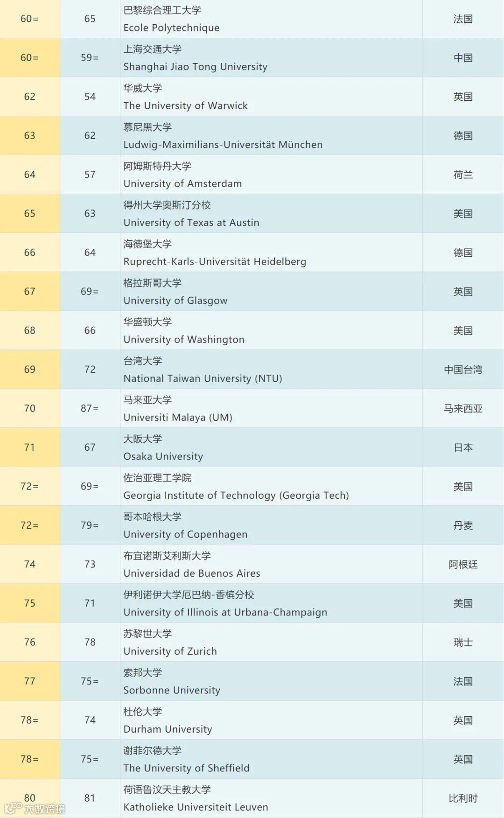Select the Chinese name 华威大学
The width and height of the screenshot is (504, 818).
click(x=142, y=88)
